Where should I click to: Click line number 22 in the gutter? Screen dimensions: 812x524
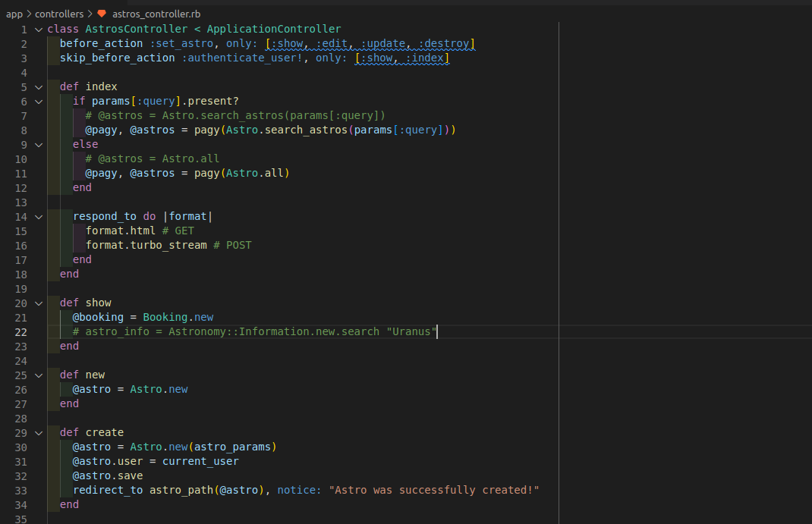21,331
